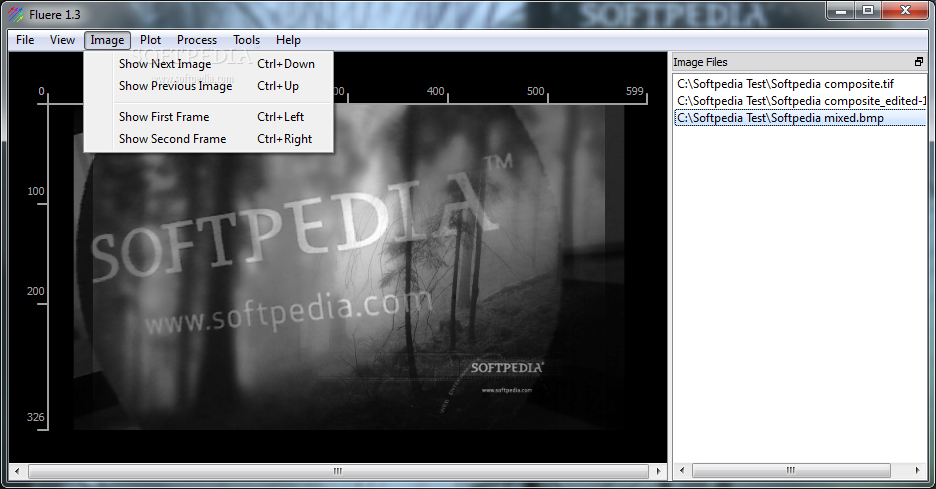The image size is (936, 489).
Task: Click the Fluere application icon in title bar
Action: point(16,14)
